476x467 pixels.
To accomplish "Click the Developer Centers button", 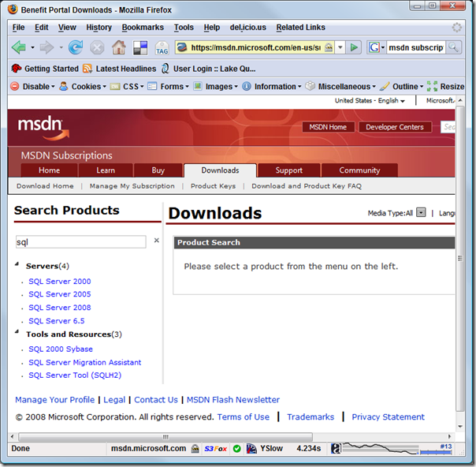I will click(x=395, y=127).
